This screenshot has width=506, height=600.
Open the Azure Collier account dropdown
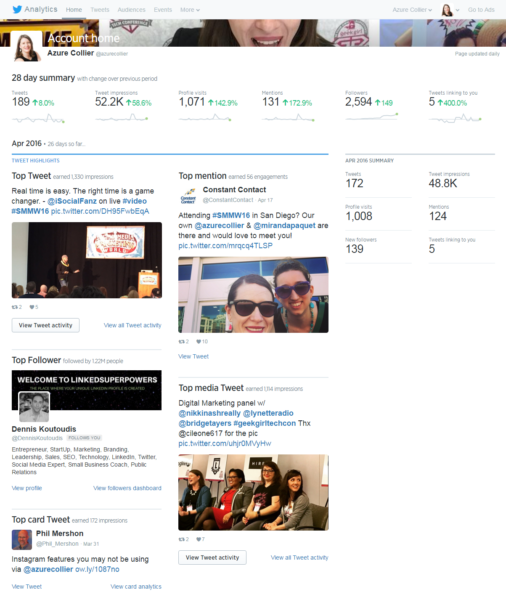(412, 10)
